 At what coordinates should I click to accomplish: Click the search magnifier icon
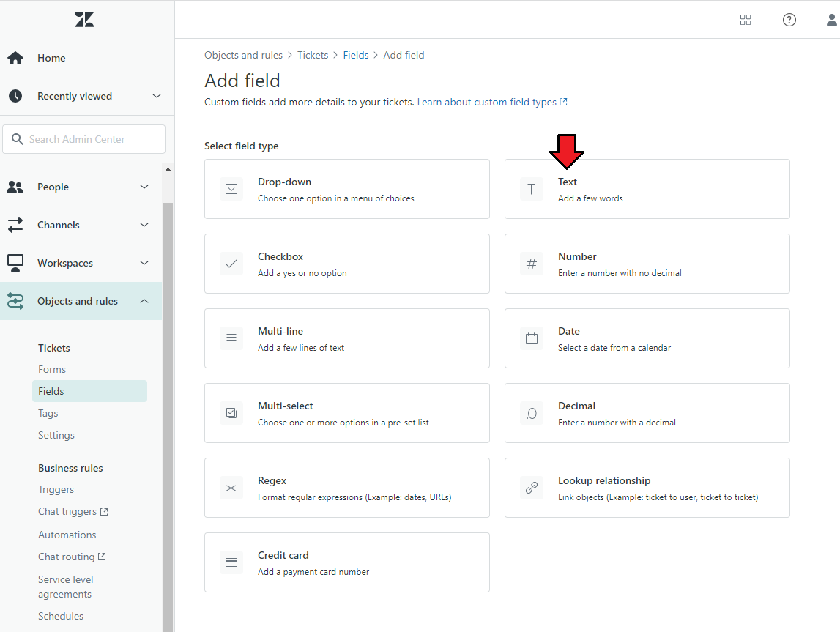[17, 139]
